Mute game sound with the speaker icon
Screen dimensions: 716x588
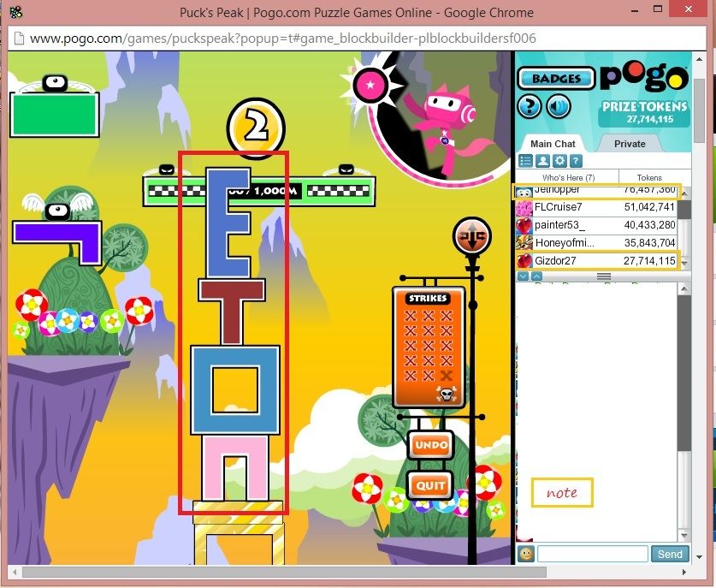559,106
